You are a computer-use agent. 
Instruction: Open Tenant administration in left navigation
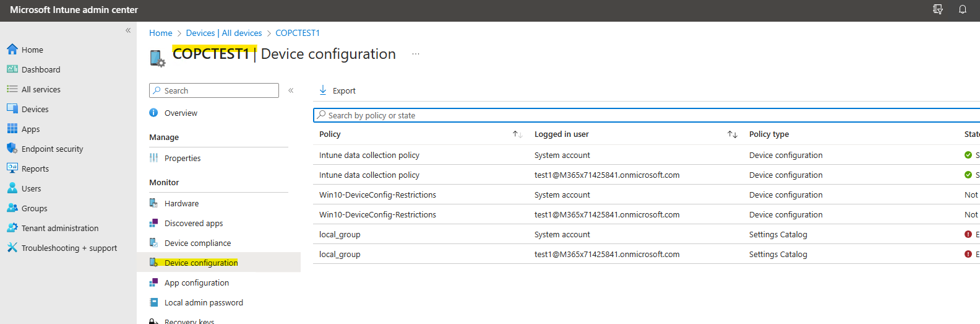click(60, 228)
